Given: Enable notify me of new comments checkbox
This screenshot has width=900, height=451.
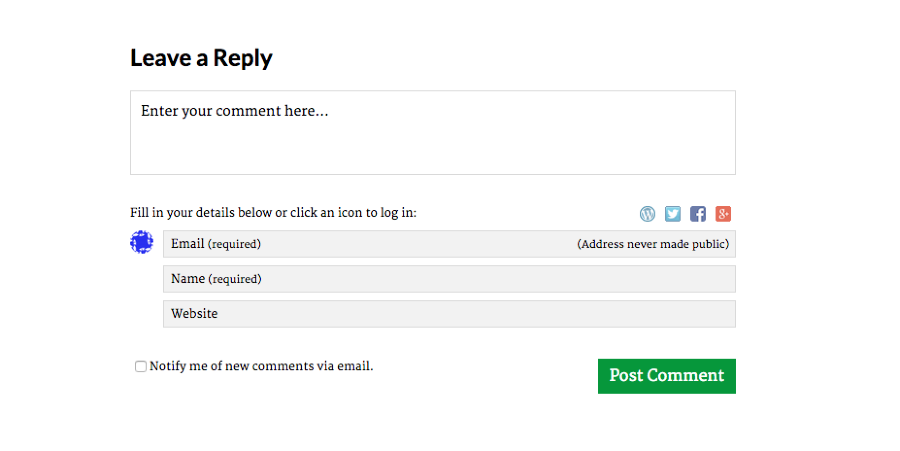Looking at the screenshot, I should [x=141, y=367].
